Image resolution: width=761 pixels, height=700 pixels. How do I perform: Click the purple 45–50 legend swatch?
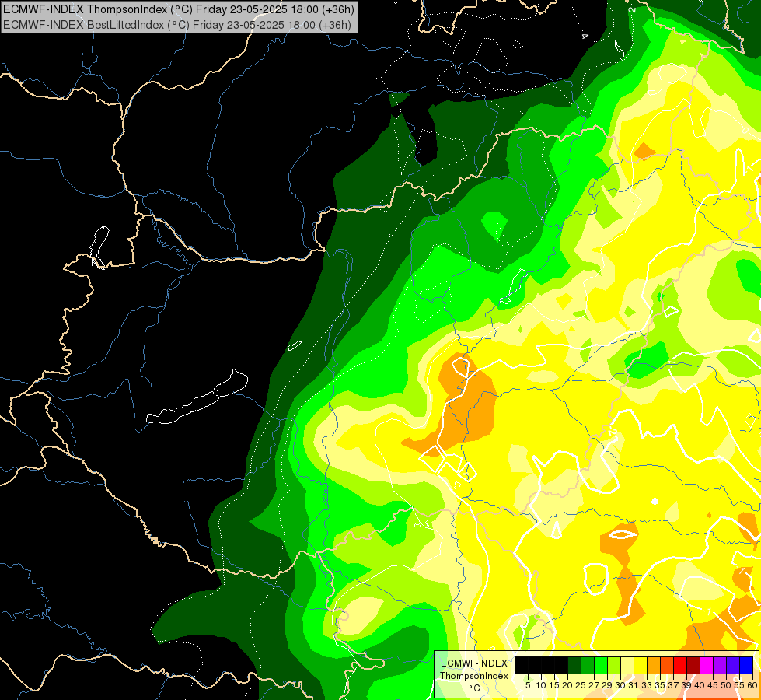720,665
